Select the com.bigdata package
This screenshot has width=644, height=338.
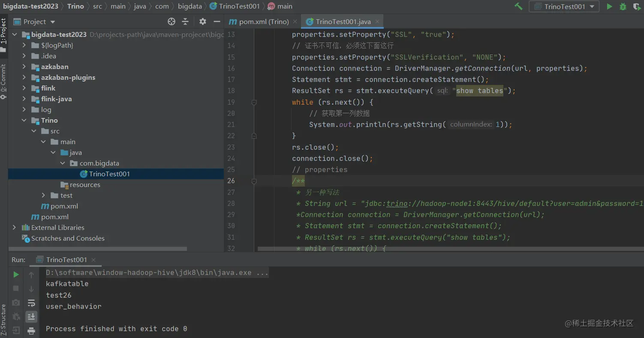99,163
